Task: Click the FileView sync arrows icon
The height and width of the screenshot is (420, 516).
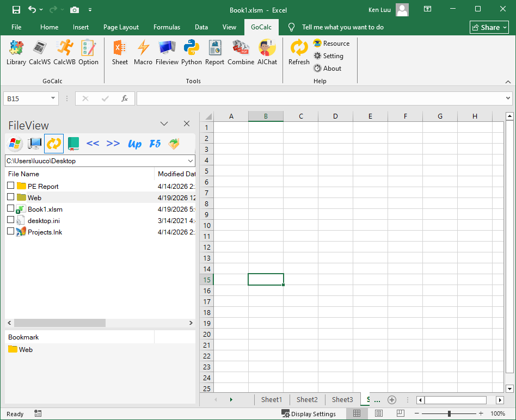Action: point(54,144)
